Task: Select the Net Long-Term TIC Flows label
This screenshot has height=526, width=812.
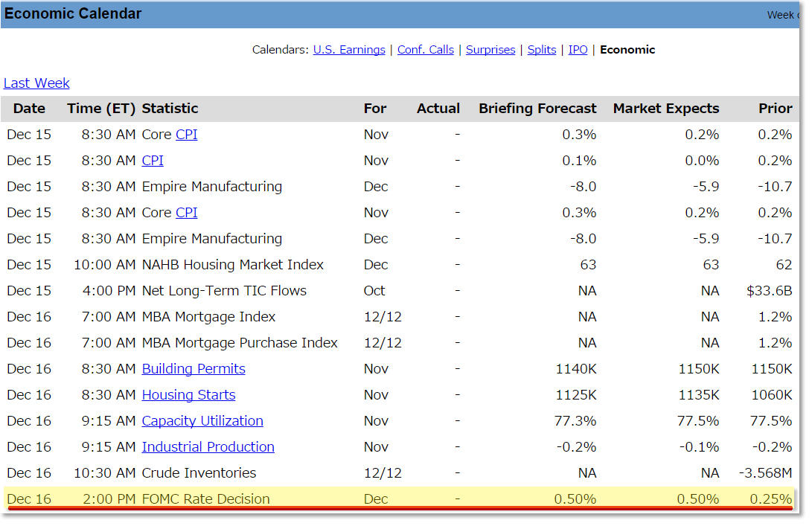Action: click(x=224, y=290)
